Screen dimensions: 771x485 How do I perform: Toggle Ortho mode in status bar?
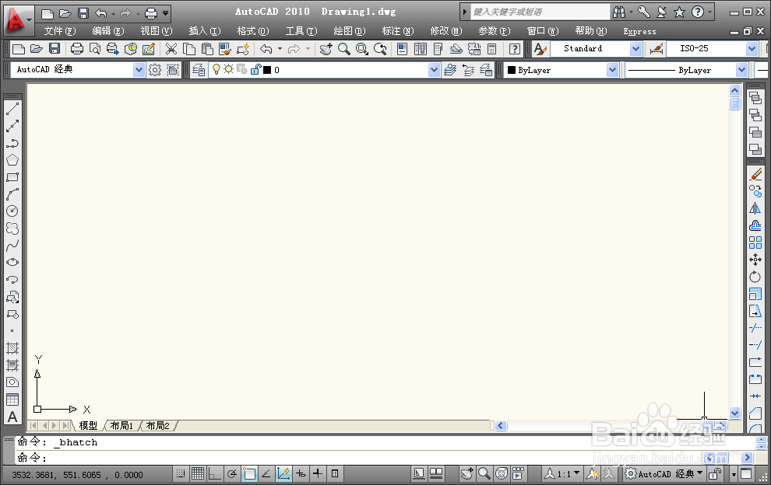(214, 474)
